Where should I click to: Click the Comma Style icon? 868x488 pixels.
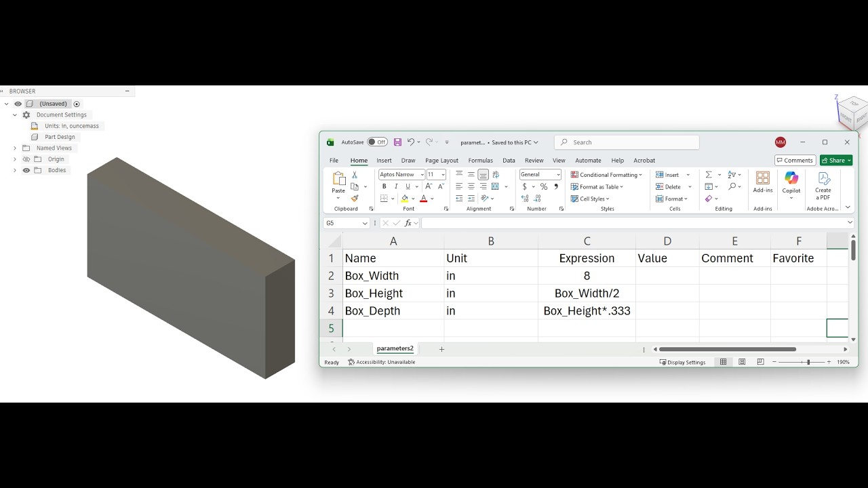tap(556, 186)
